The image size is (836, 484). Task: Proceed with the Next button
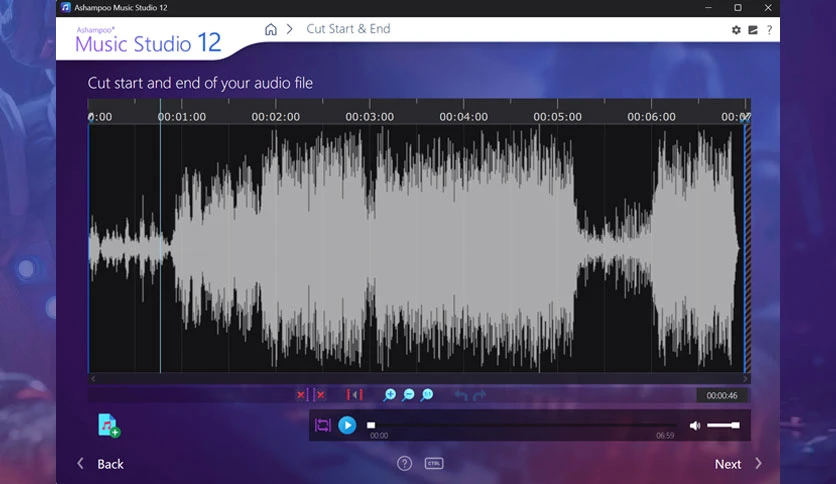tap(728, 464)
